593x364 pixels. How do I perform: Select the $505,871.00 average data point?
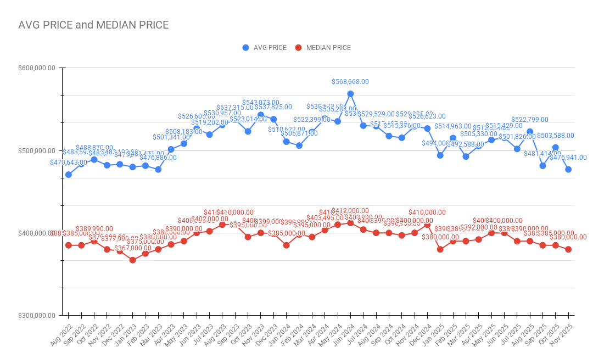pyautogui.click(x=299, y=145)
